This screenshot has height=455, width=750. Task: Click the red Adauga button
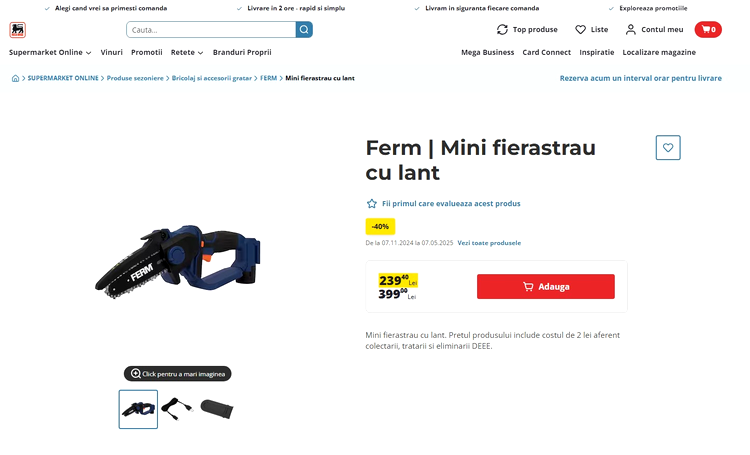coord(546,287)
